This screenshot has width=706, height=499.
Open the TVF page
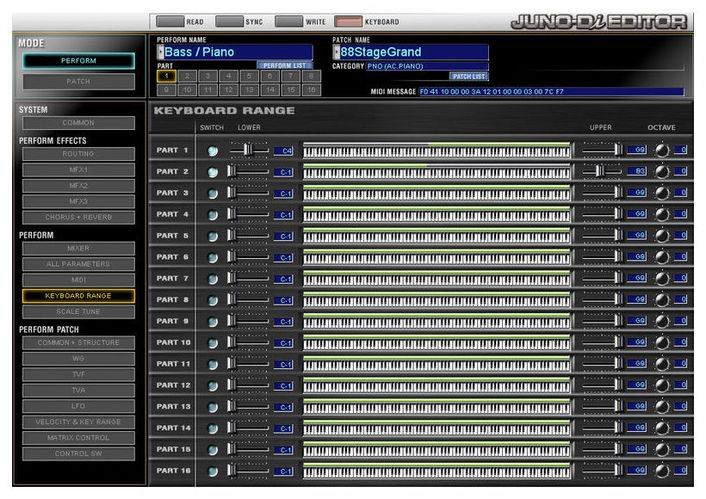[79, 375]
